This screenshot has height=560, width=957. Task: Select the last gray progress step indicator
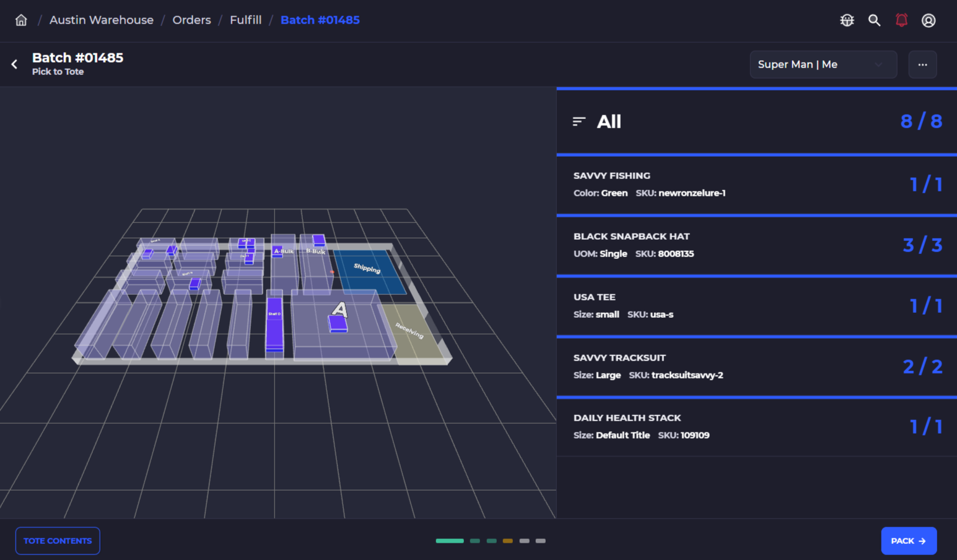541,541
